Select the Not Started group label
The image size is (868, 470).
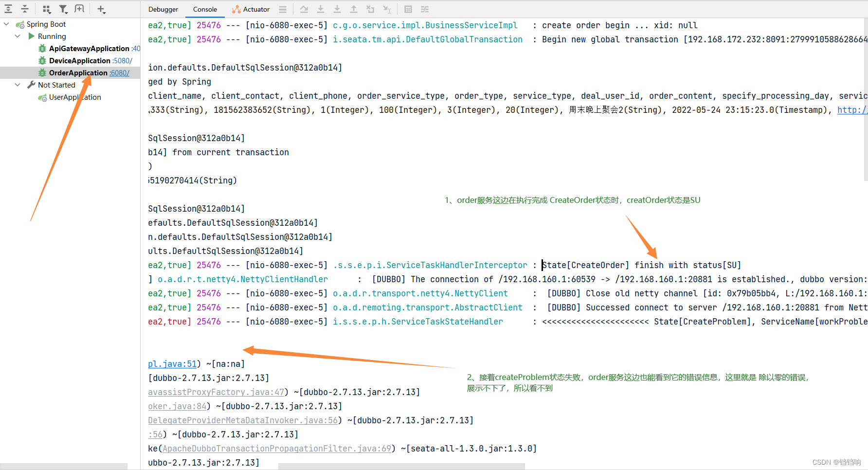click(x=56, y=85)
